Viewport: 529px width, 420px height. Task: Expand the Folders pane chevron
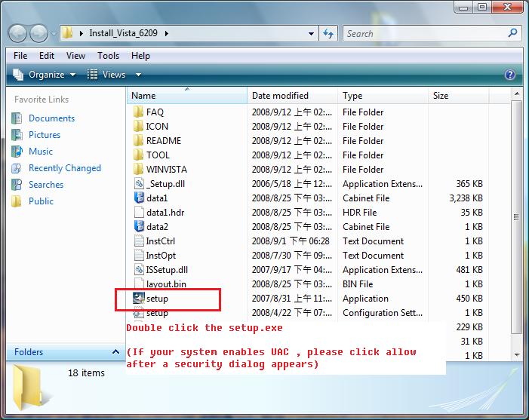tap(115, 352)
